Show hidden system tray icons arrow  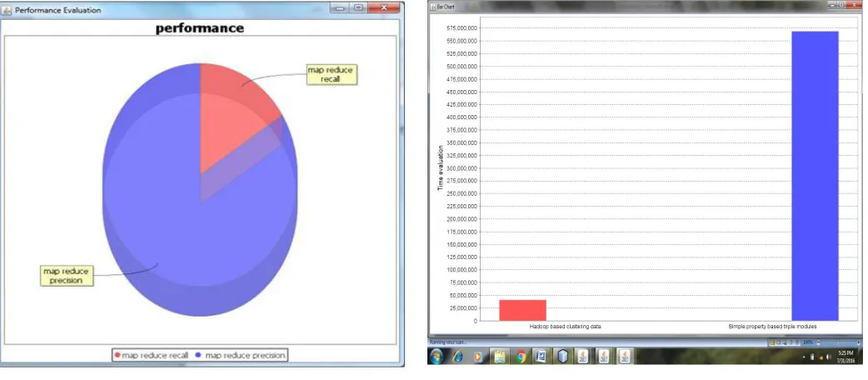click(804, 357)
